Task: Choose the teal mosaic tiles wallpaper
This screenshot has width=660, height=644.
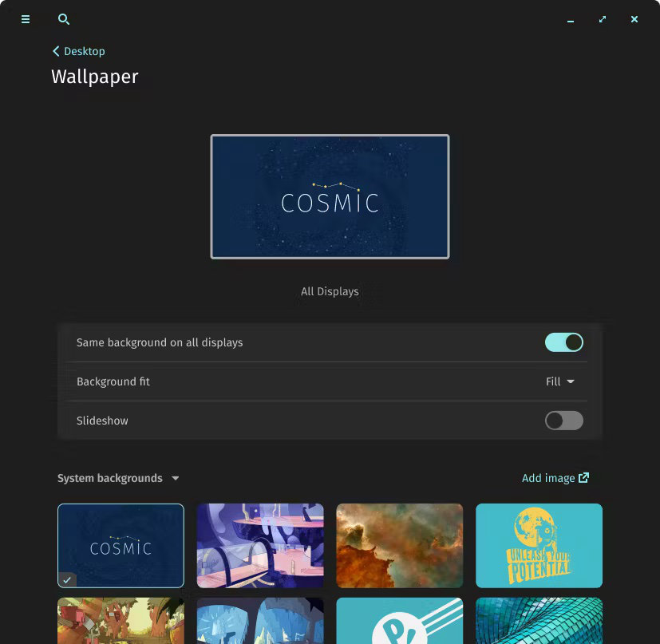Action: point(539,621)
